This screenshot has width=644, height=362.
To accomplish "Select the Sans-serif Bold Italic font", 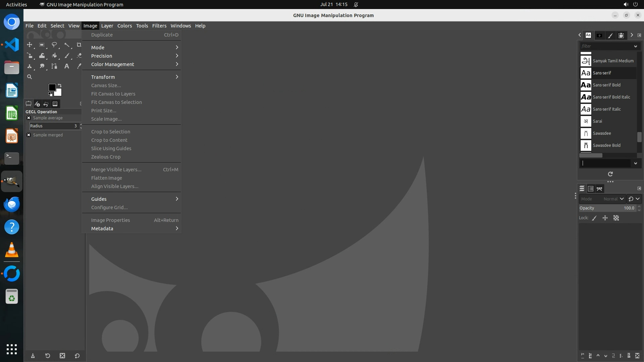I will point(611,97).
